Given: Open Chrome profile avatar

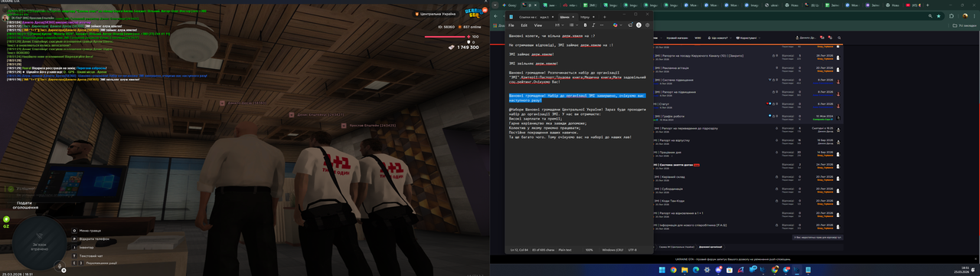Looking at the screenshot, I should click(965, 16).
